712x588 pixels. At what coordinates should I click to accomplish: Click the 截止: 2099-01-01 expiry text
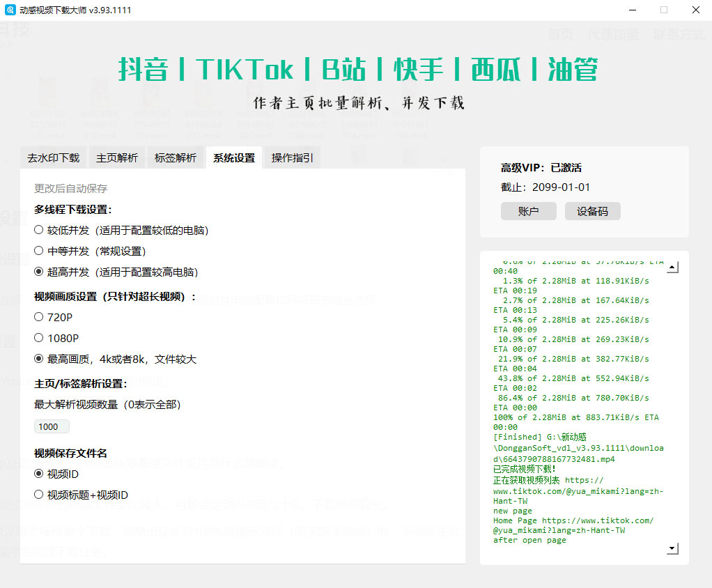pos(545,187)
